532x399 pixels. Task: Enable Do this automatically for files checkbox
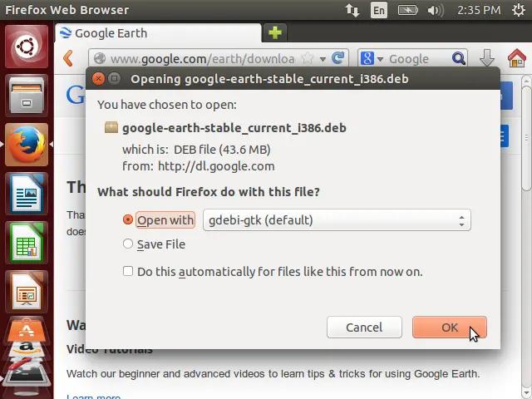[x=128, y=271]
